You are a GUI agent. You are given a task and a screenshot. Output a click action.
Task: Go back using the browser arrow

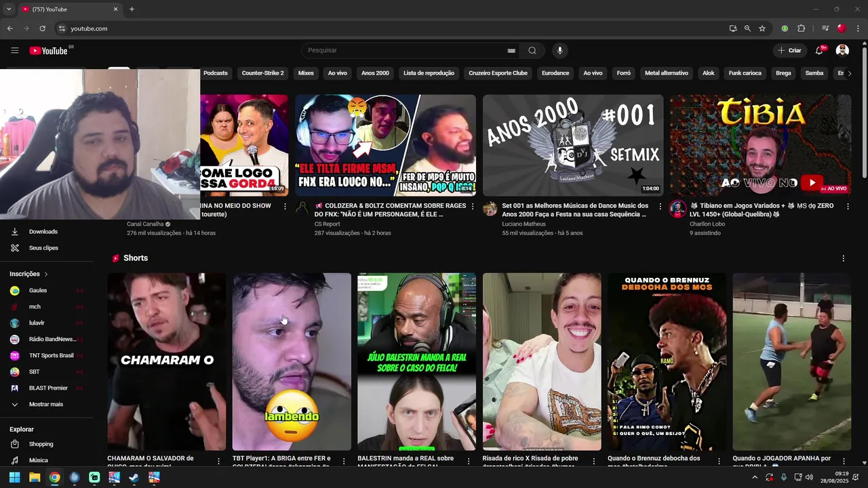click(x=9, y=28)
